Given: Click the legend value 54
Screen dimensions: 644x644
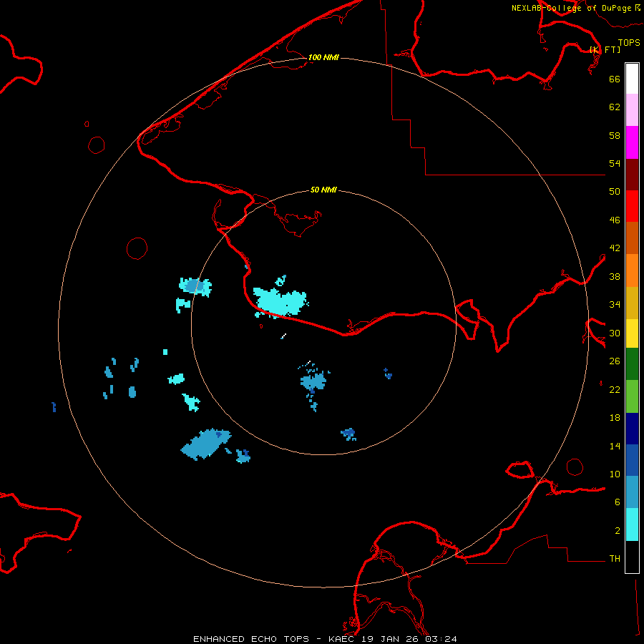Looking at the screenshot, I should 615,163.
